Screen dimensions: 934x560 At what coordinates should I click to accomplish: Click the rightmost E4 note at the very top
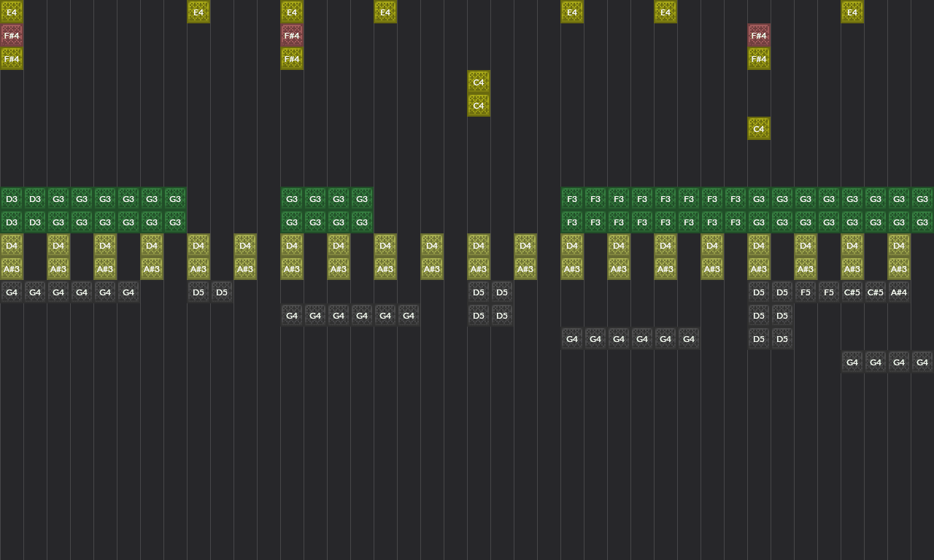click(x=852, y=12)
